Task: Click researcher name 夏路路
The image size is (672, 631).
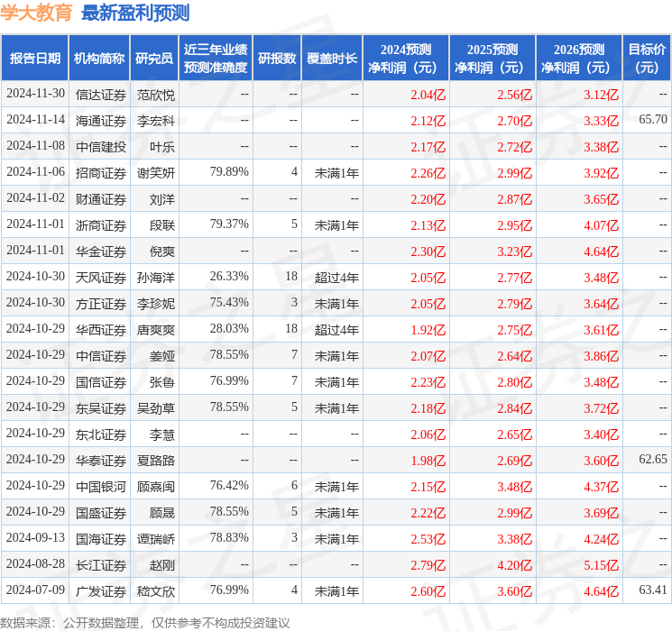Action: click(156, 461)
